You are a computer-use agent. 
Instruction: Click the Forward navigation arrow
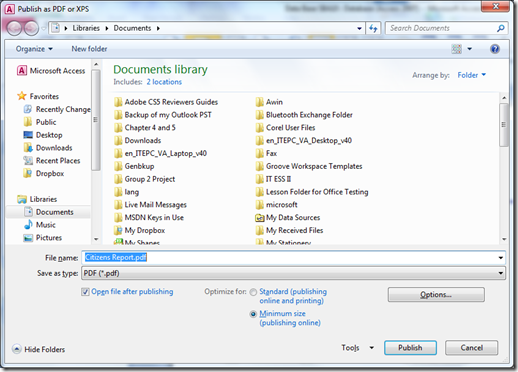[x=31, y=28]
